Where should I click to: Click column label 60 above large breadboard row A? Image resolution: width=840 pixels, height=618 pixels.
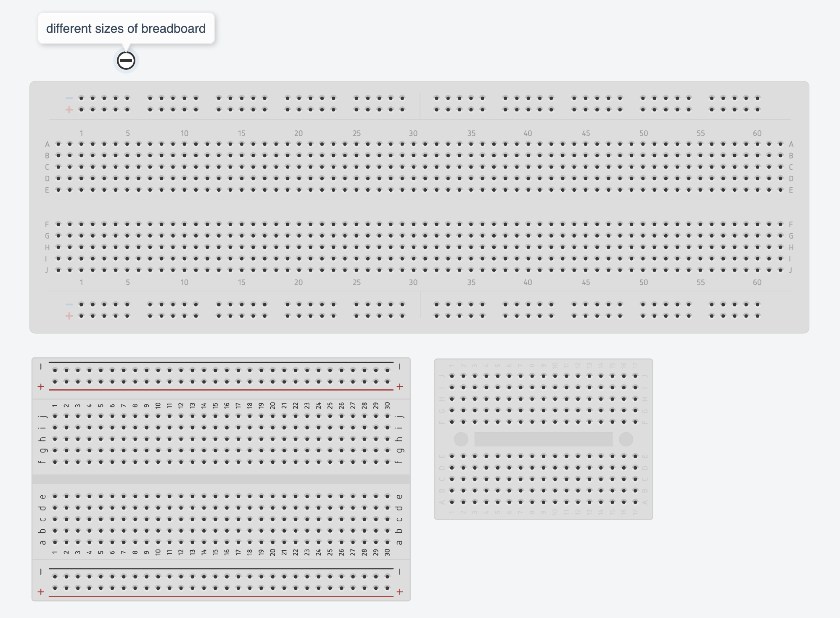point(757,133)
